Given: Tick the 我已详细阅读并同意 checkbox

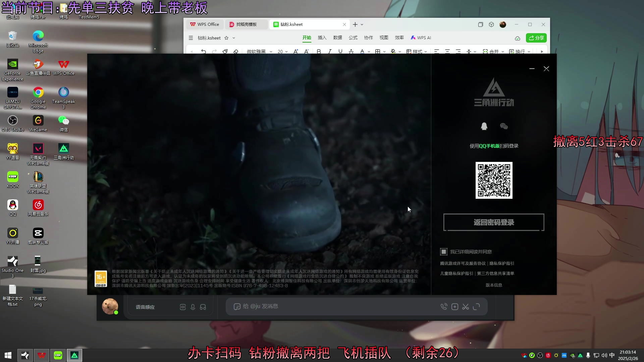Looking at the screenshot, I should (444, 252).
